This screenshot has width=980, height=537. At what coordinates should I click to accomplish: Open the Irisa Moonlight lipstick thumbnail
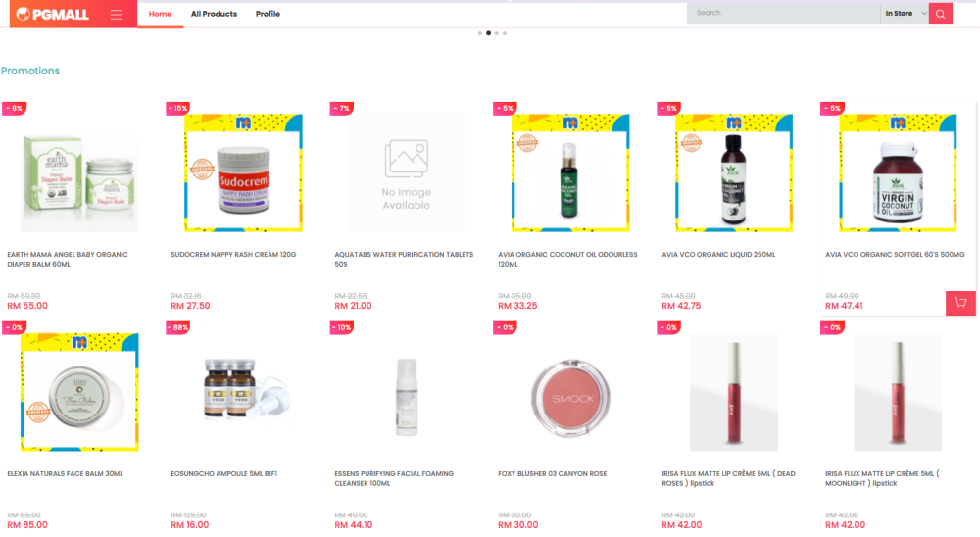tap(898, 392)
